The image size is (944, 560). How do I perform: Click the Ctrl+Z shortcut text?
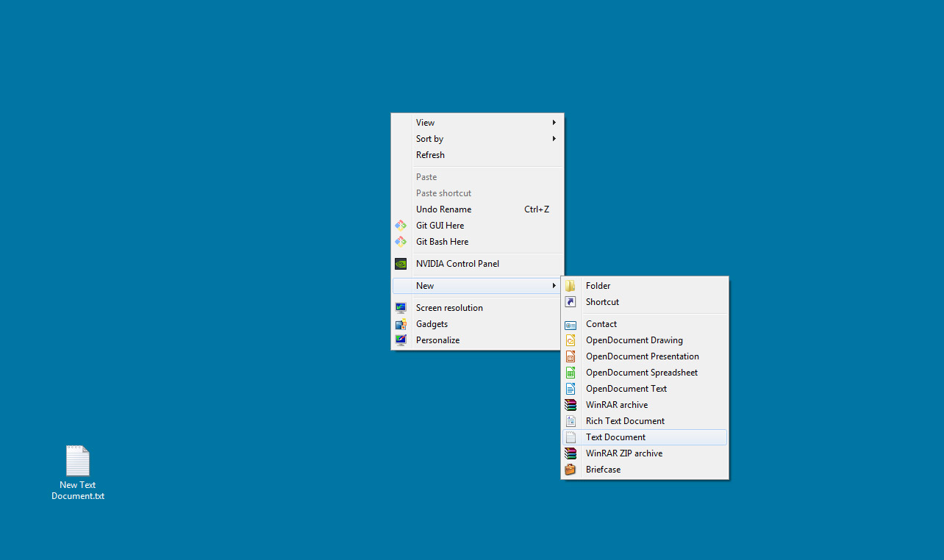tap(537, 209)
